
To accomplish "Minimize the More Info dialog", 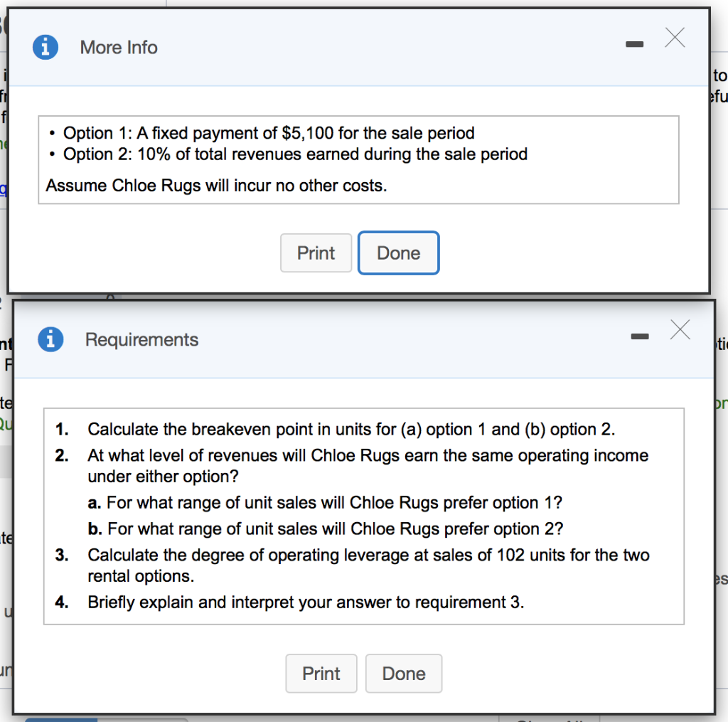I will coord(633,43).
